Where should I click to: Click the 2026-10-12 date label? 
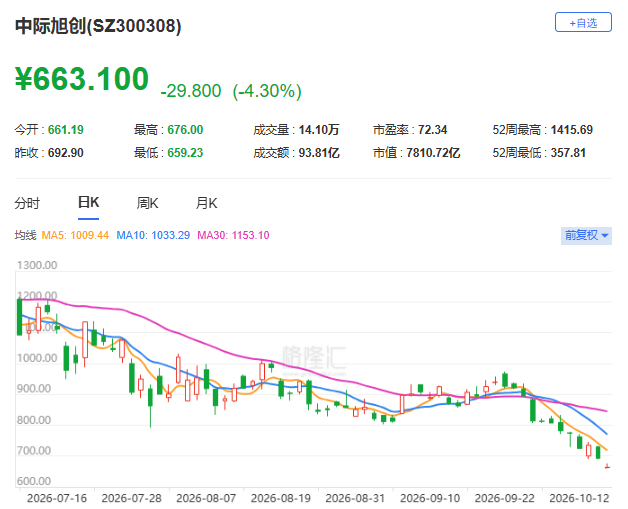[x=579, y=498]
